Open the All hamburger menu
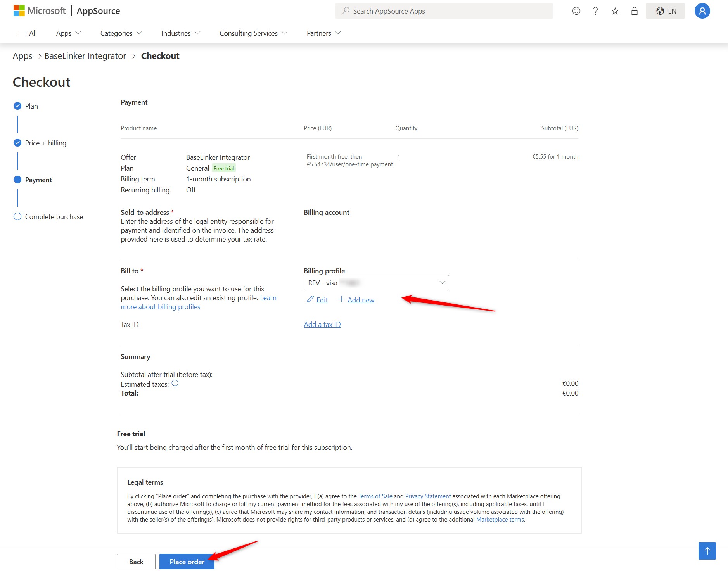The image size is (728, 572). point(27,33)
